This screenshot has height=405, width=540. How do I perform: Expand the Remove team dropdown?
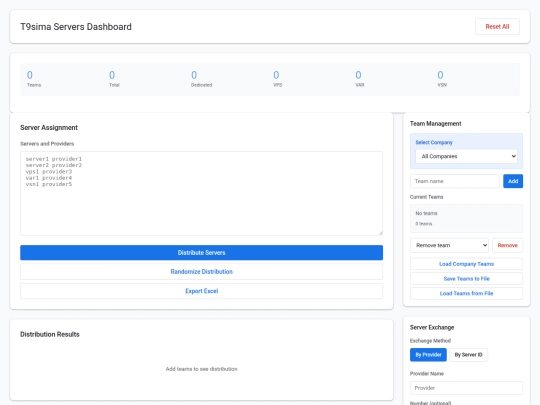[450, 245]
